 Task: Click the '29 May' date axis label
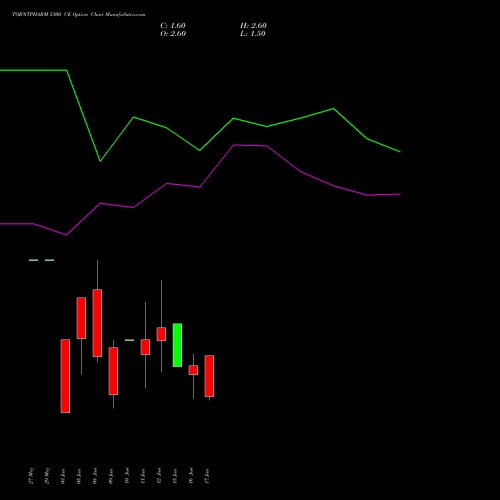click(47, 476)
